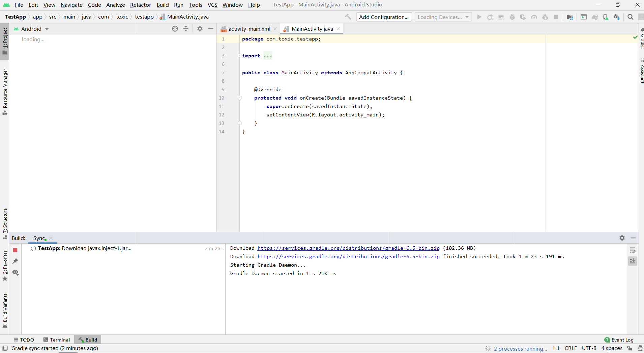Screen dimensions: 644x353
Task: Click the locate target crosshair icon in Project panel
Action: tap(175, 29)
